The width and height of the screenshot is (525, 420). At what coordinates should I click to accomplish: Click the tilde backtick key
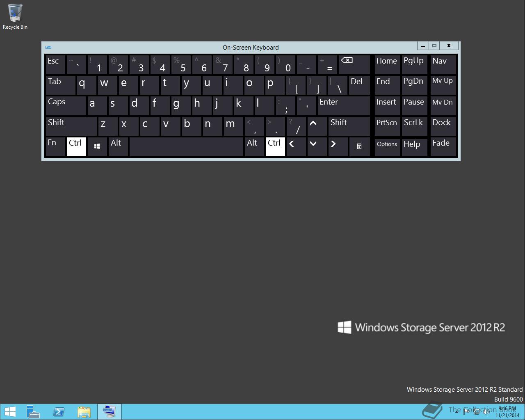point(76,65)
